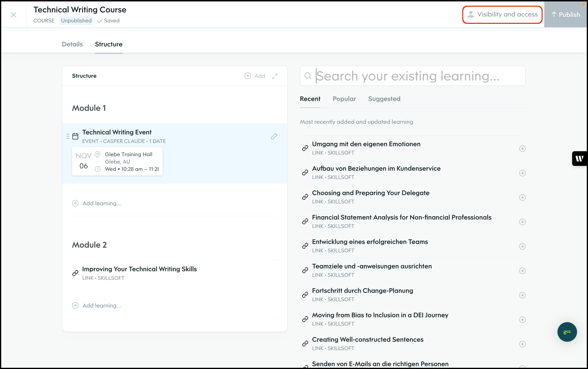Click 'Add learning...' under Module 2
The height and width of the screenshot is (369, 588).
[101, 305]
